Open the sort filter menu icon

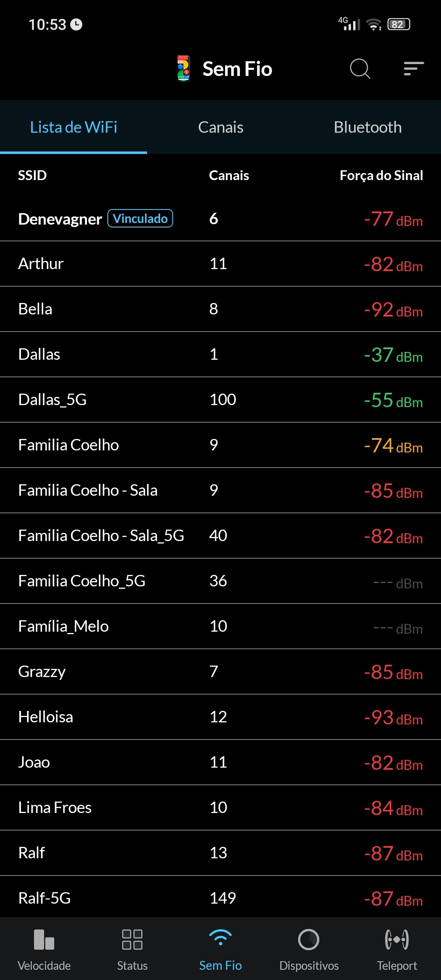point(414,69)
